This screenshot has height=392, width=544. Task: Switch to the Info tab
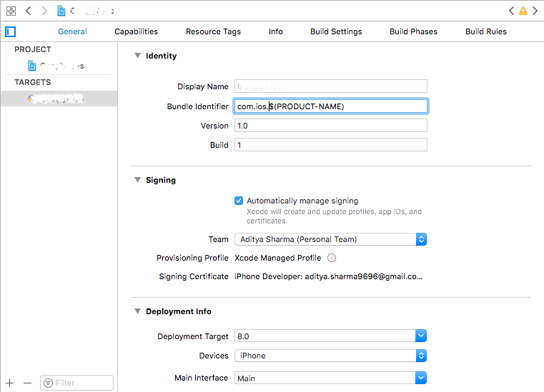(275, 31)
